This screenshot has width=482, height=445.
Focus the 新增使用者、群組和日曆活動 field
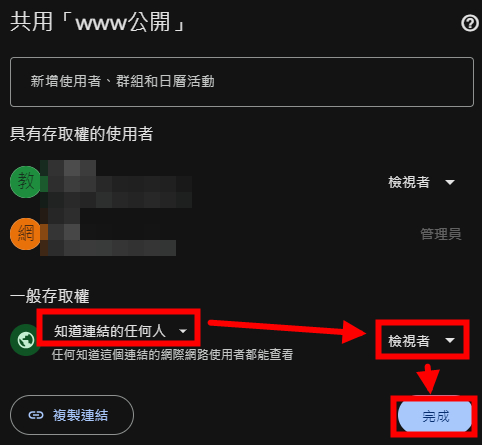point(242,82)
